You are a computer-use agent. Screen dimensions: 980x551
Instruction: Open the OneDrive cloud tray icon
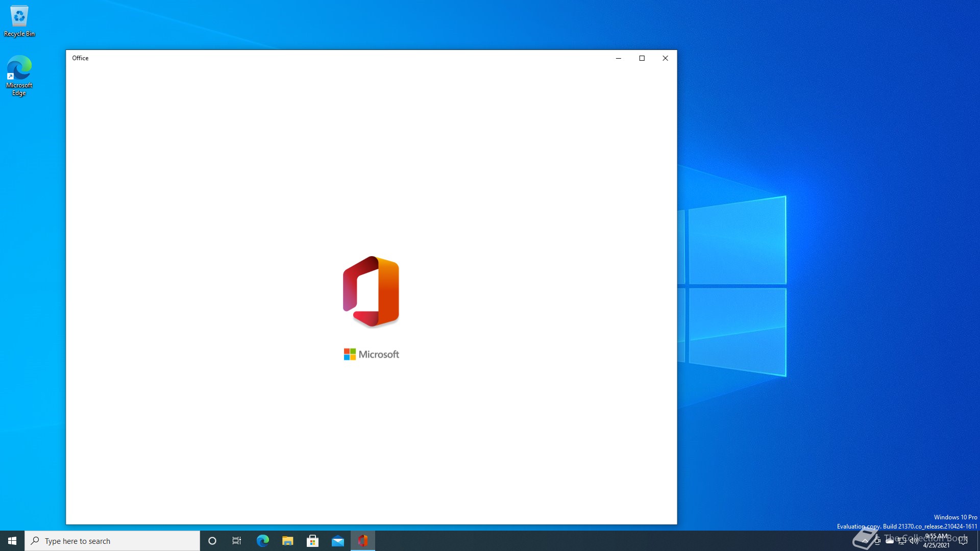(889, 541)
